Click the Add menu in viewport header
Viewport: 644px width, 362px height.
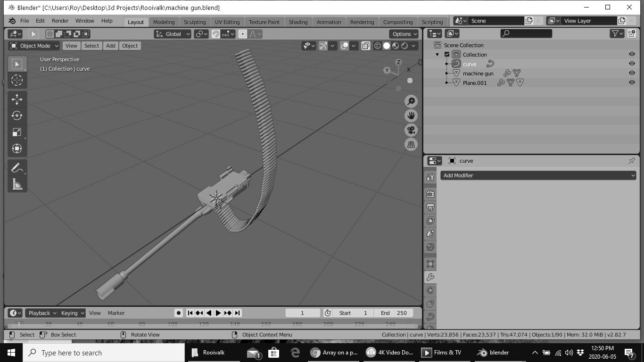110,46
